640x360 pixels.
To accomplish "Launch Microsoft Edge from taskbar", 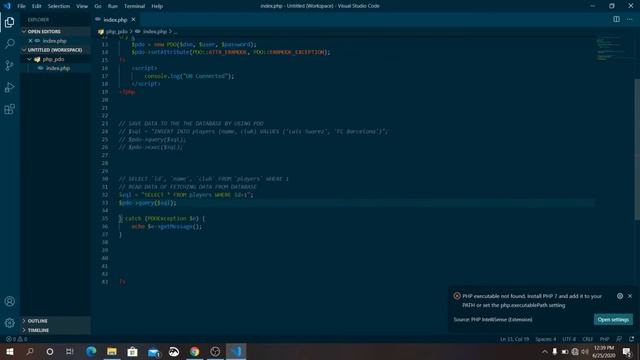I will click(91, 351).
